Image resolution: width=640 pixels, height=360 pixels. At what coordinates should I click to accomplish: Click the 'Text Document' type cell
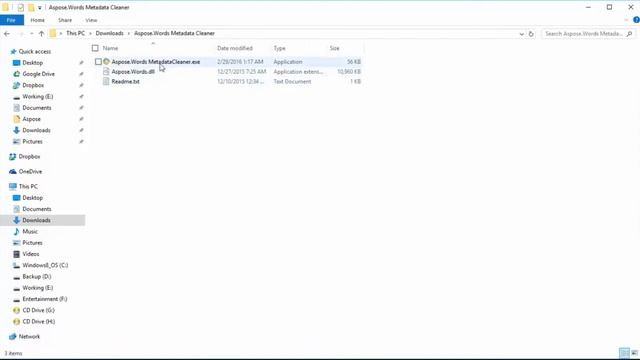point(292,81)
